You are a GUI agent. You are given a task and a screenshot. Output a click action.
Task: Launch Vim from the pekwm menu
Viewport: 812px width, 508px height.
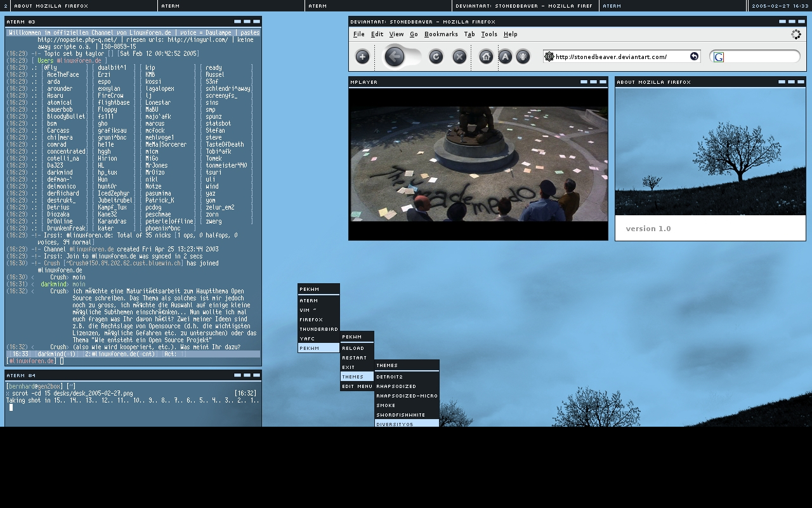(x=318, y=310)
